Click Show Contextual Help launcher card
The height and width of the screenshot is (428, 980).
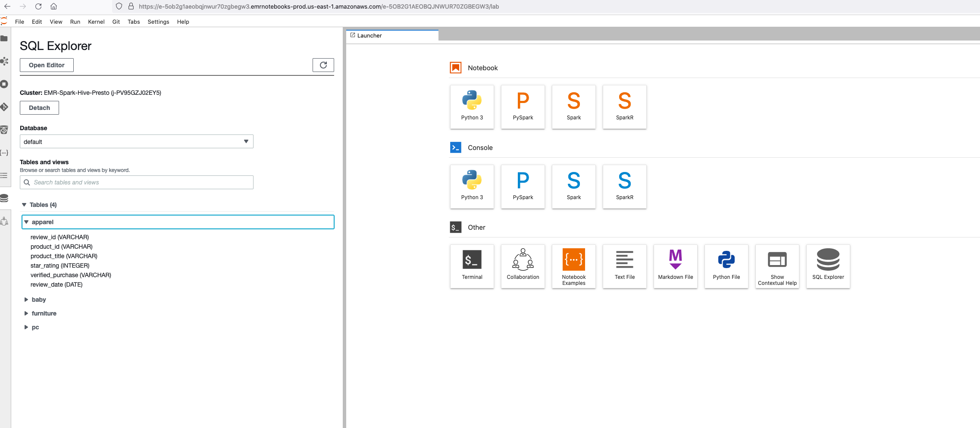tap(777, 266)
